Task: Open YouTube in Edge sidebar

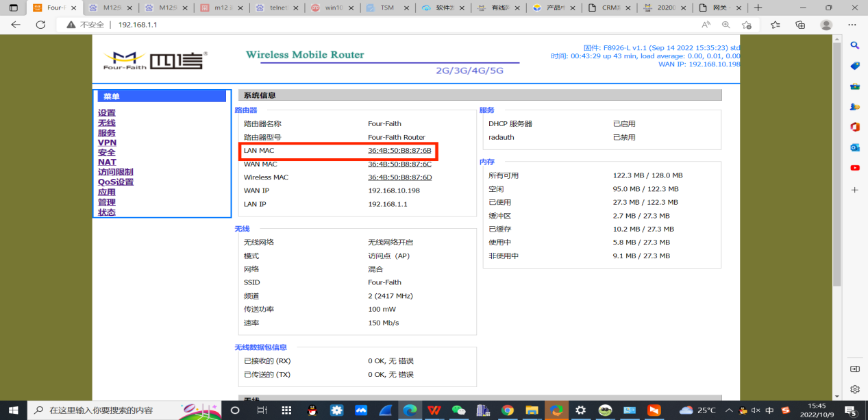Action: pos(855,168)
